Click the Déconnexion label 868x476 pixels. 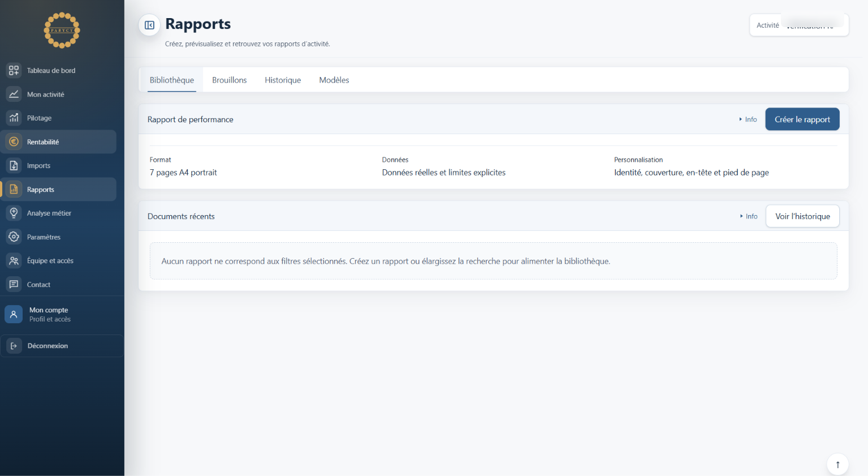tap(47, 346)
